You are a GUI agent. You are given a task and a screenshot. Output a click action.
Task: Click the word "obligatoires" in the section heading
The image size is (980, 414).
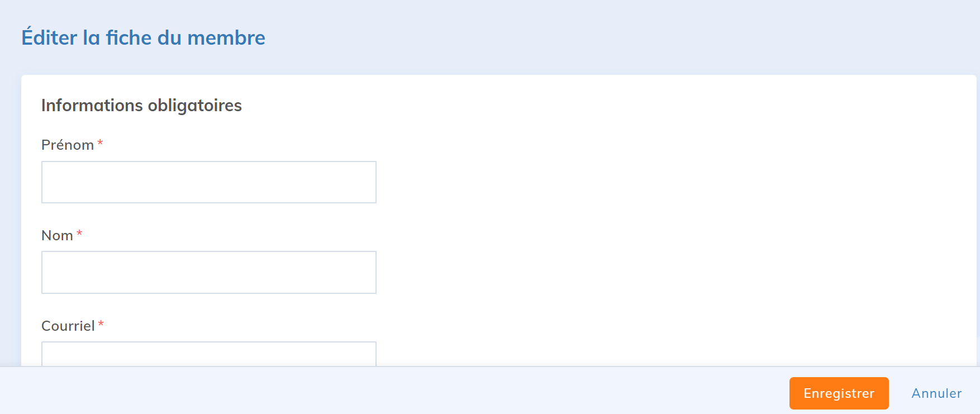click(194, 106)
